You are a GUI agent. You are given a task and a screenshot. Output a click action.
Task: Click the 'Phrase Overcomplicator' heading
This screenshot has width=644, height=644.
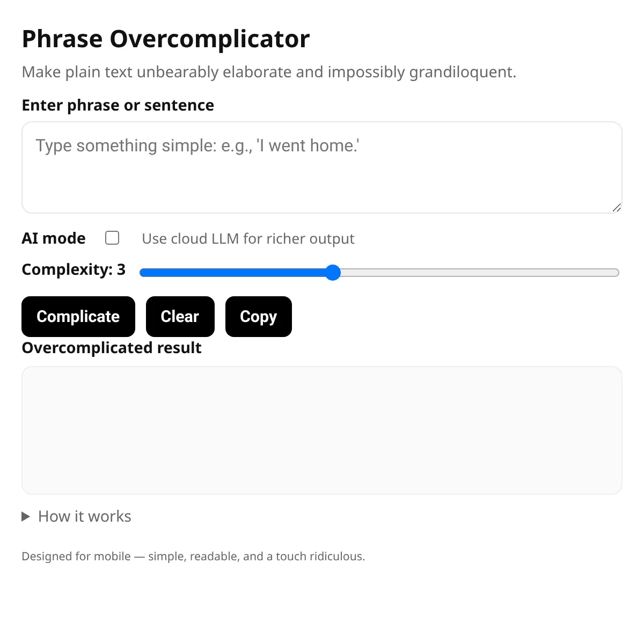[x=166, y=39]
